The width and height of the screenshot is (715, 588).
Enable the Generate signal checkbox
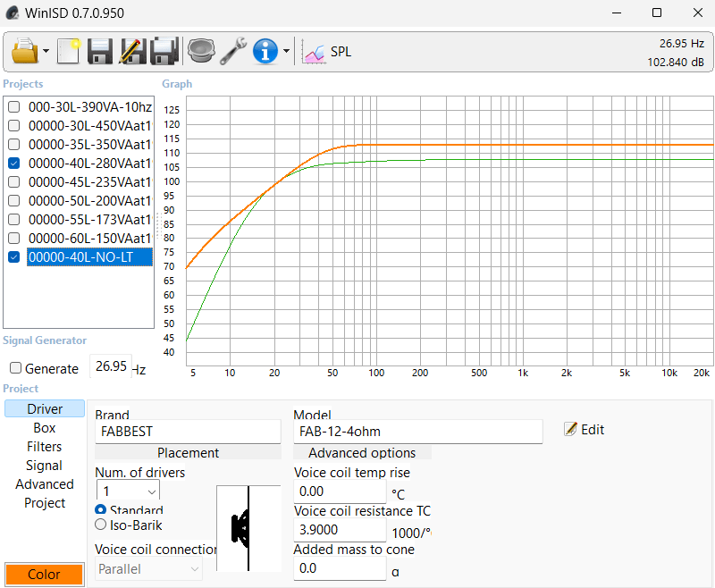point(15,368)
